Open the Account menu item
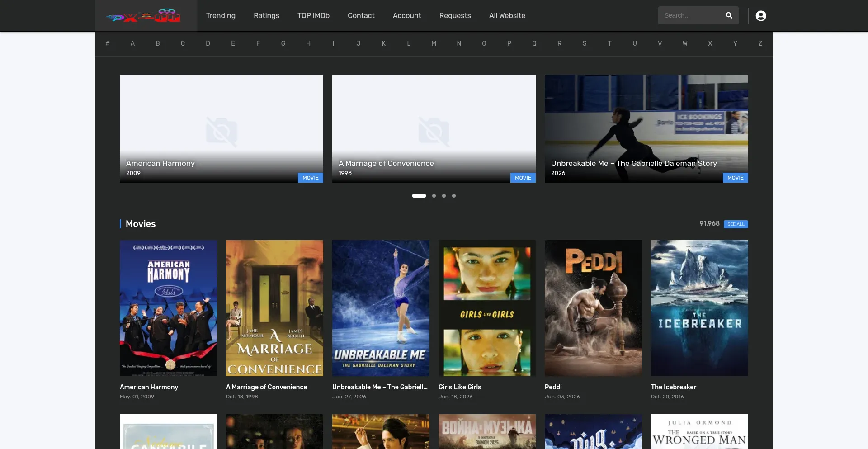The height and width of the screenshot is (449, 868). [x=407, y=15]
